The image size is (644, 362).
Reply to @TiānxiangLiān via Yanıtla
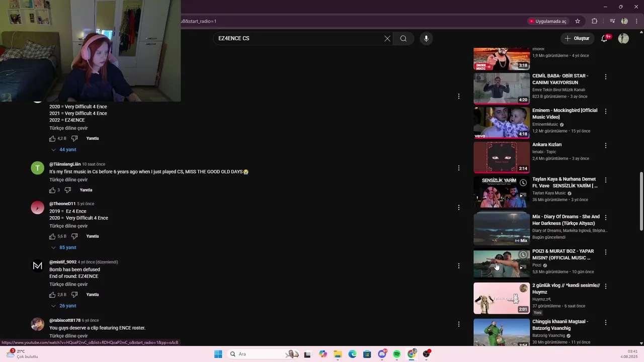(86, 190)
